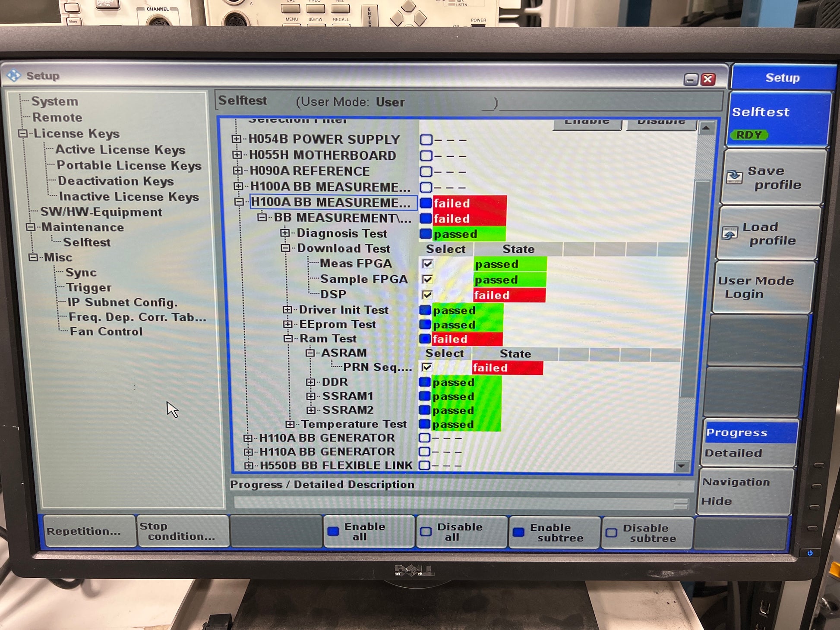Viewport: 840px width, 630px height.
Task: Click the Setup window title icon
Action: coord(14,76)
